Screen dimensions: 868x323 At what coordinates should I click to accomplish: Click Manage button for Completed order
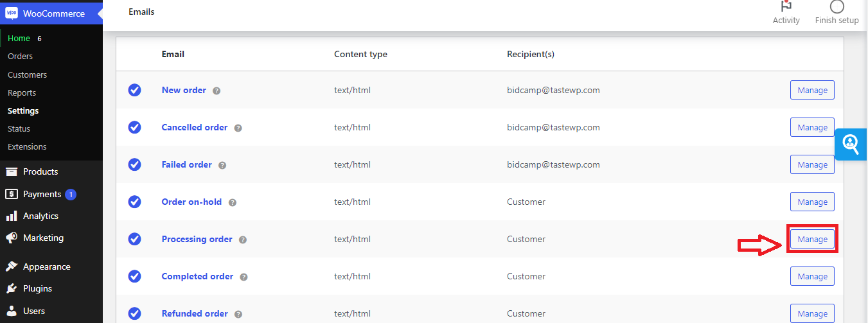(812, 276)
